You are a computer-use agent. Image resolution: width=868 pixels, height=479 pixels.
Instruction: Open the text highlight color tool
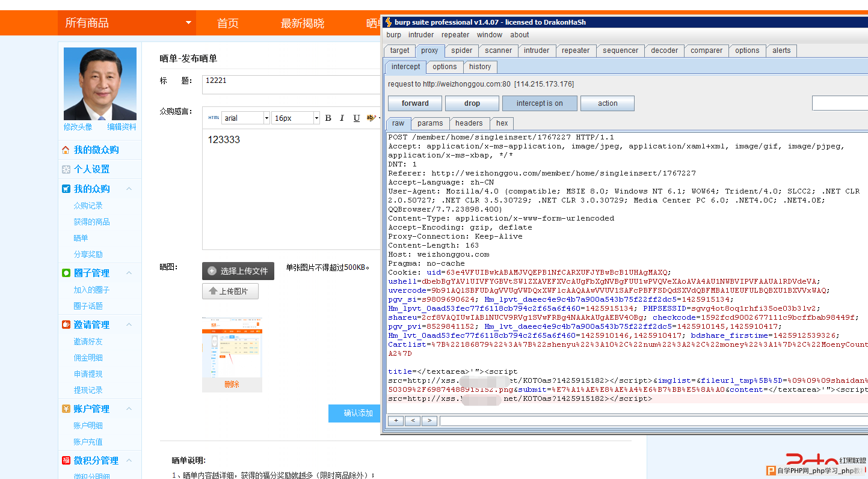[372, 118]
